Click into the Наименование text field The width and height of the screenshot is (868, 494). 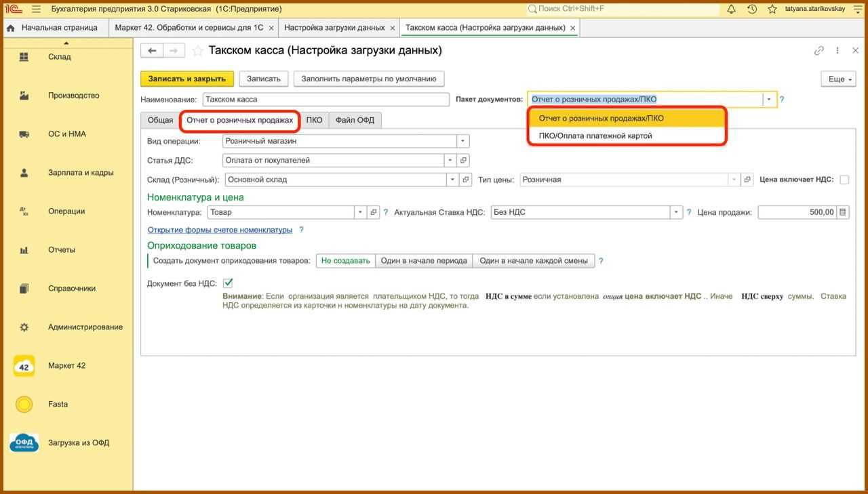coord(325,99)
